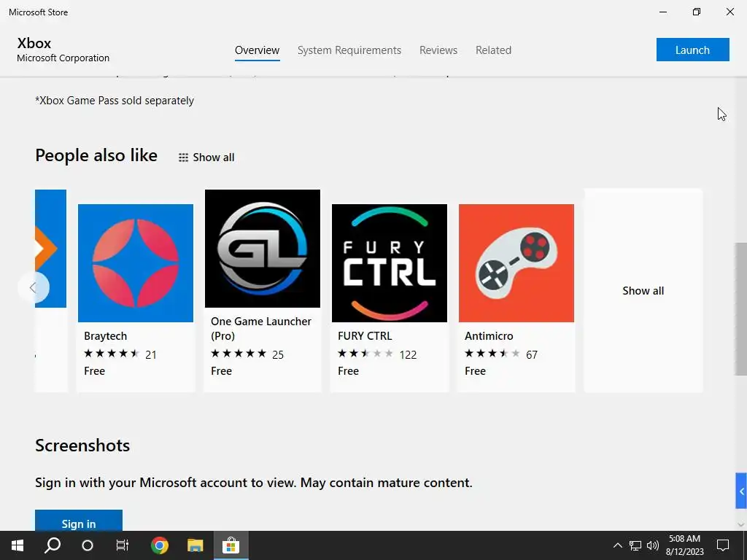Viewport: 747px width, 560px height.
Task: Click the One Game Launcher (Pro) title
Action: click(261, 329)
